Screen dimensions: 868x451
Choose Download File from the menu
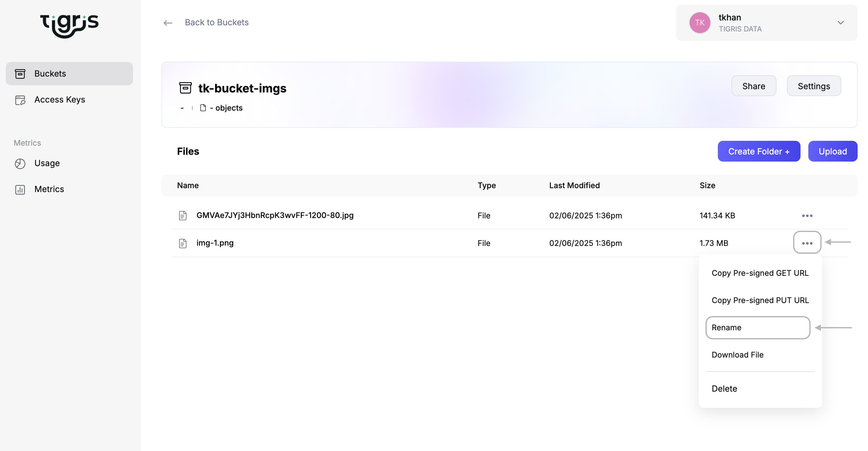[738, 355]
